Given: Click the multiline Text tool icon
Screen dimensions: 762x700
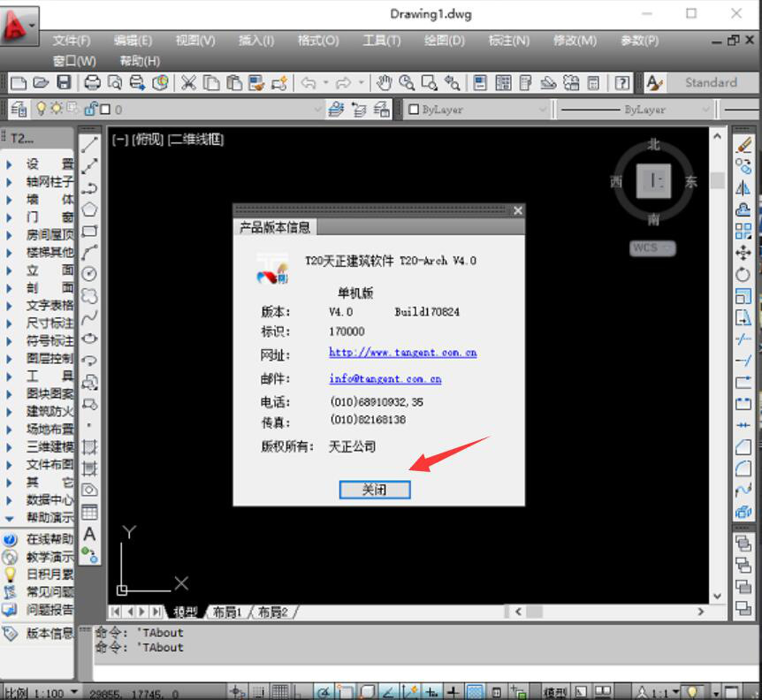Looking at the screenshot, I should [x=89, y=534].
